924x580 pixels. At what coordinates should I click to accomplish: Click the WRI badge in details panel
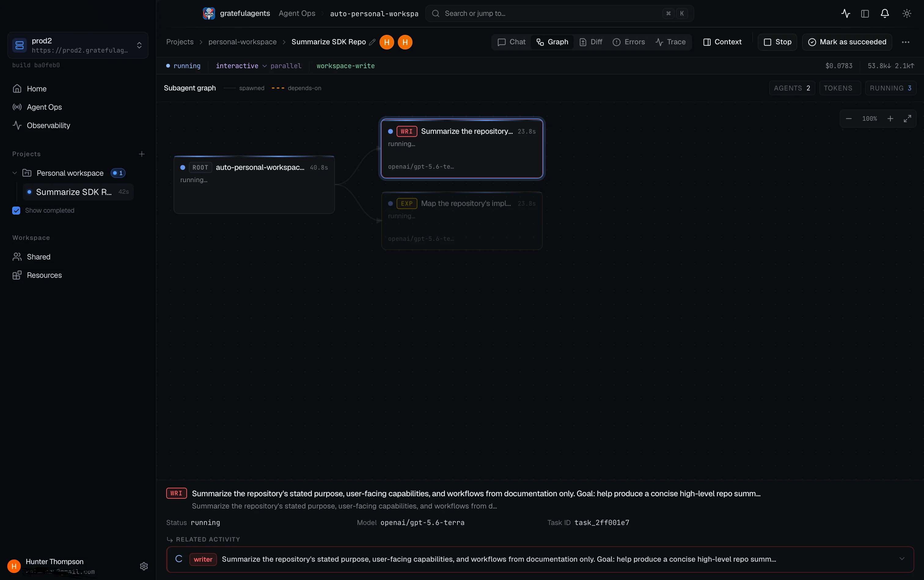(x=176, y=493)
